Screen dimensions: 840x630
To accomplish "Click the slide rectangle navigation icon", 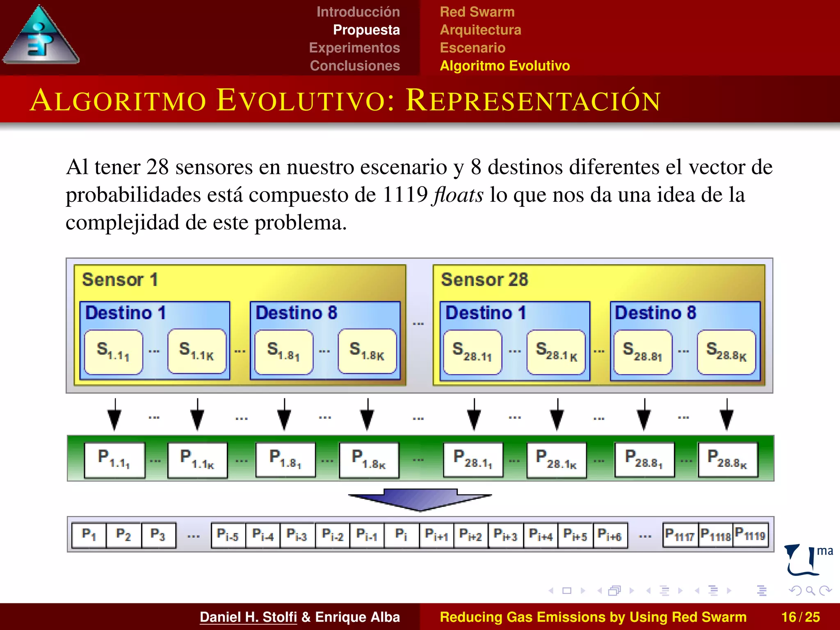I will [567, 591].
